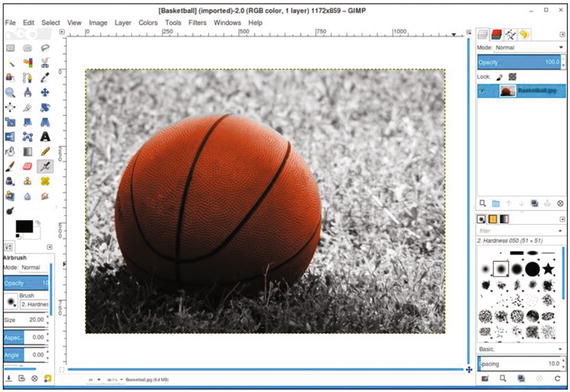Switch to the Gradients tab
The image size is (570, 392).
click(504, 219)
